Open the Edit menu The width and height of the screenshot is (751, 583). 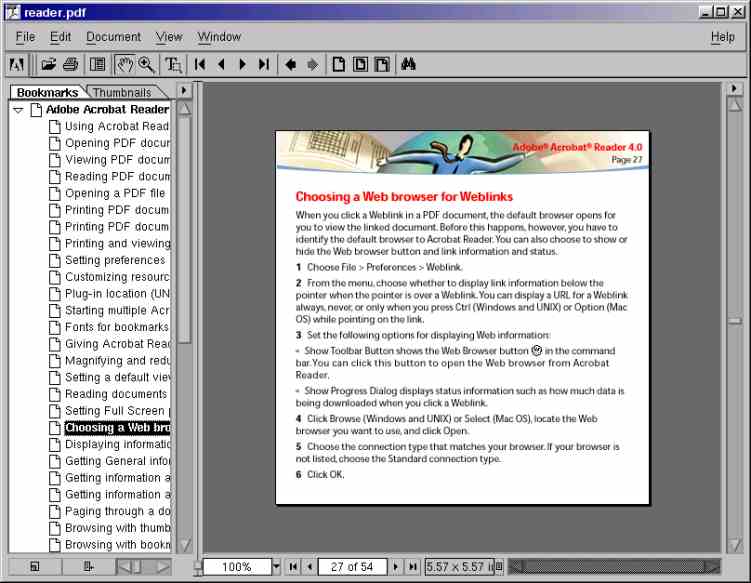coord(60,37)
